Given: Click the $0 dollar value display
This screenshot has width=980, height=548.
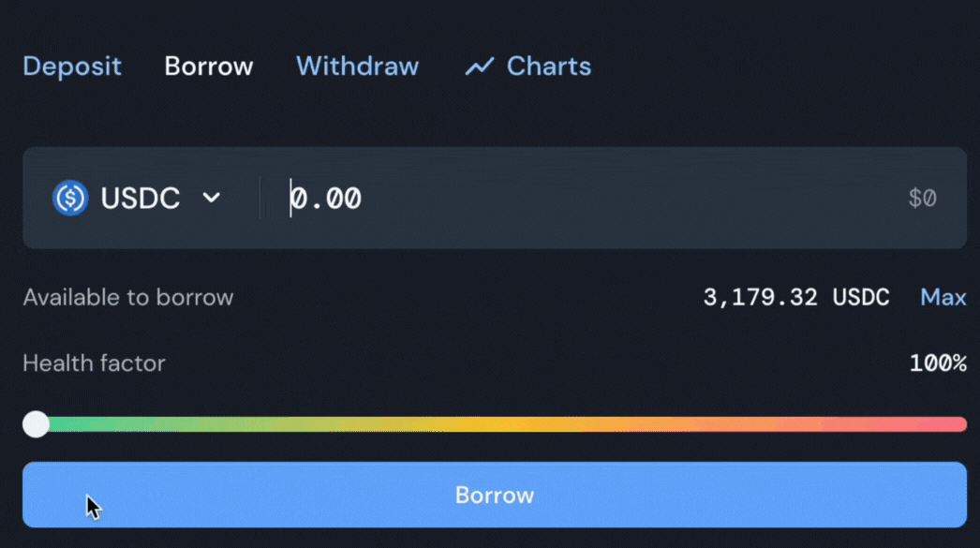Looking at the screenshot, I should click(x=923, y=198).
